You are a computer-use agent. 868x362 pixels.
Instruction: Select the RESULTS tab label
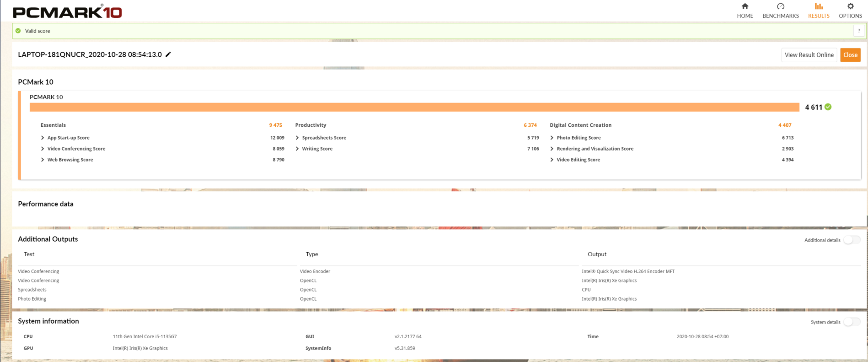[x=819, y=16]
